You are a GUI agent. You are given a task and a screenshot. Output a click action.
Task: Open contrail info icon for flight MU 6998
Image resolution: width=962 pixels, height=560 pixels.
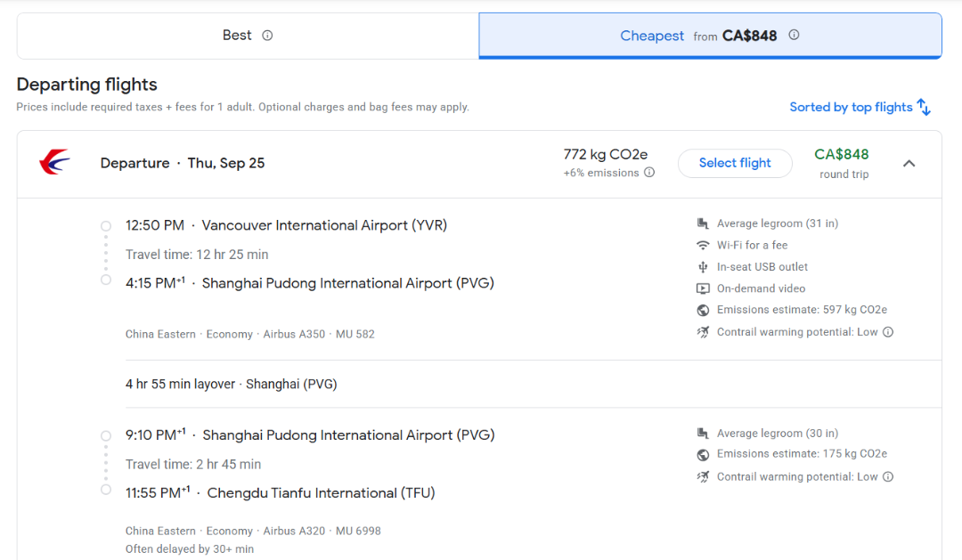pos(888,476)
